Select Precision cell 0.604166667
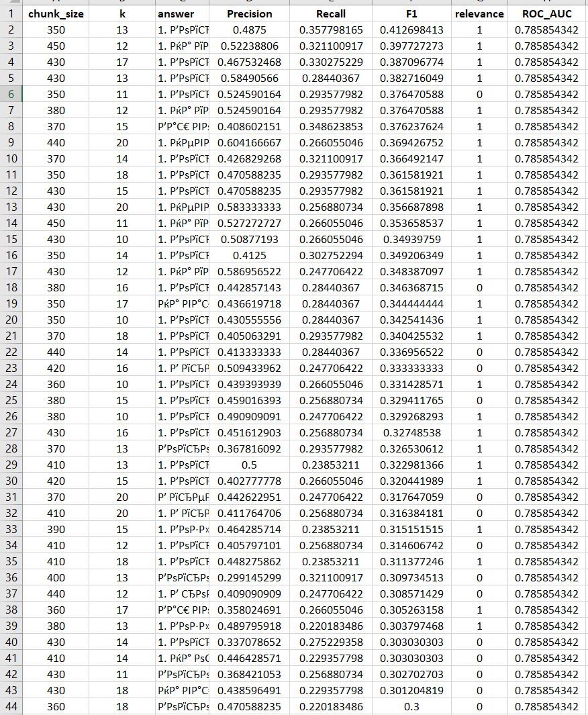Viewport: 588px width, 715px height. coord(249,143)
